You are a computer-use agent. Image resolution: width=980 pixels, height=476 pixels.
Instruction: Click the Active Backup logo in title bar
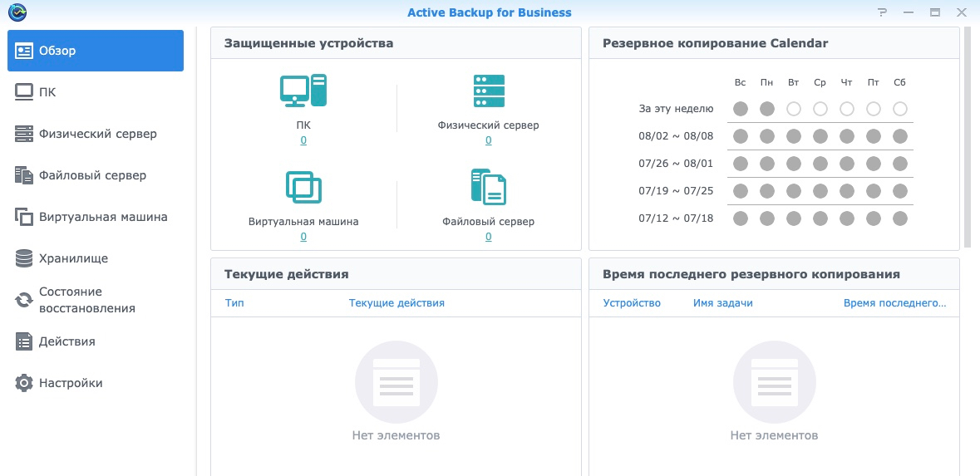[x=17, y=12]
